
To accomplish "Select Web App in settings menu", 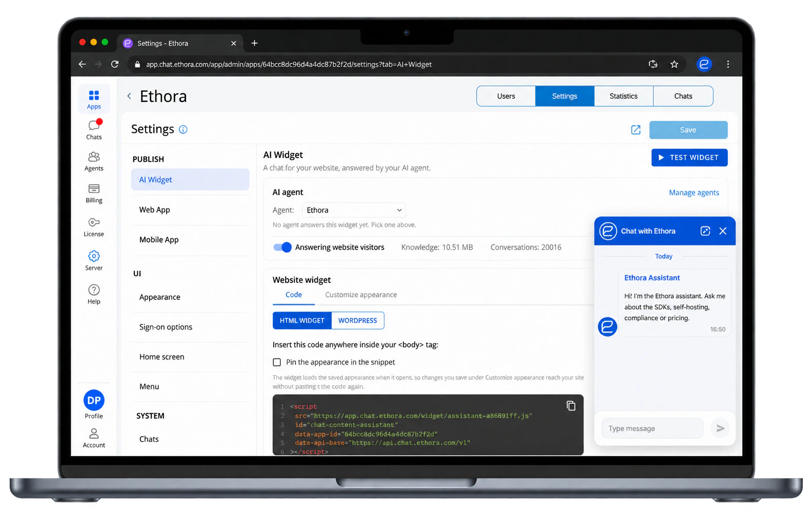I will [190, 210].
